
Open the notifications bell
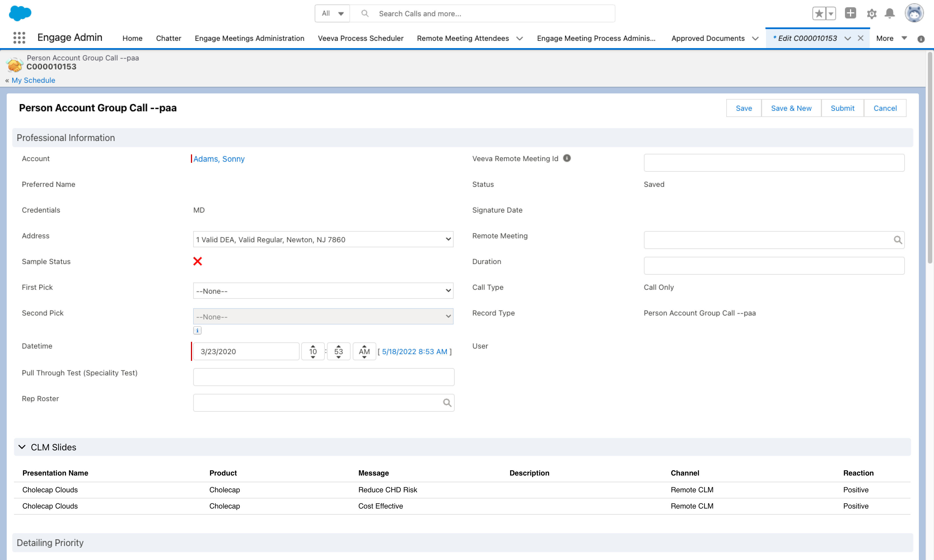[x=890, y=14]
